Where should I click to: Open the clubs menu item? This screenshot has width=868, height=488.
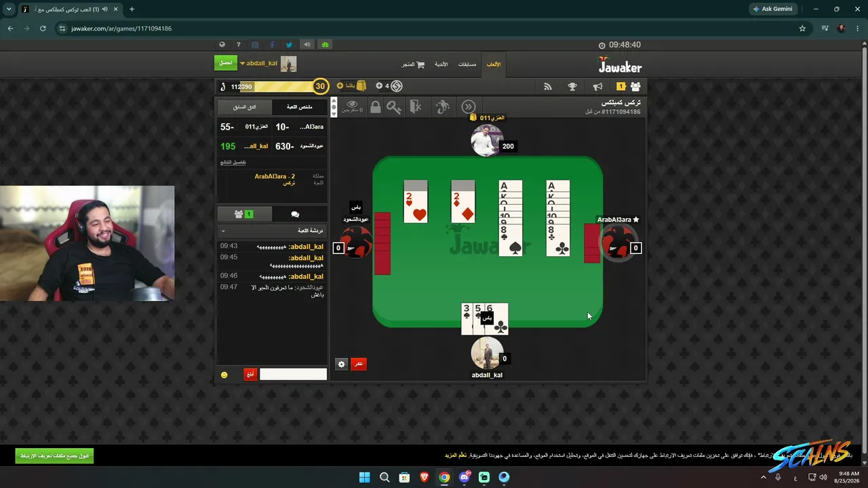[441, 64]
